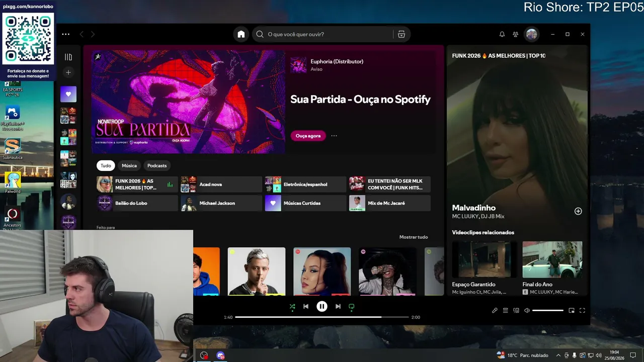Open the artist mix card with the finger-on-lips man
The image size is (644, 362).
point(257,271)
